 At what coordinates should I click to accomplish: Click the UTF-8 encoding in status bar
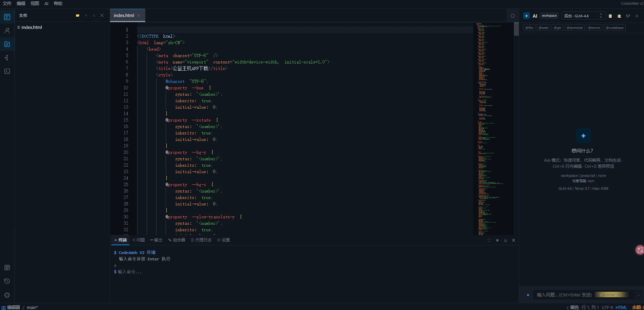607,307
